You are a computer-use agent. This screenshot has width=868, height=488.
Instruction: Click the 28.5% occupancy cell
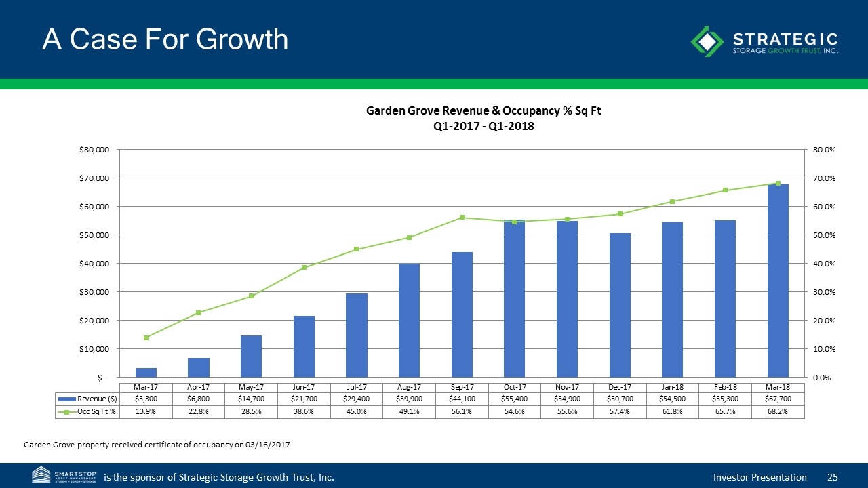click(x=251, y=413)
